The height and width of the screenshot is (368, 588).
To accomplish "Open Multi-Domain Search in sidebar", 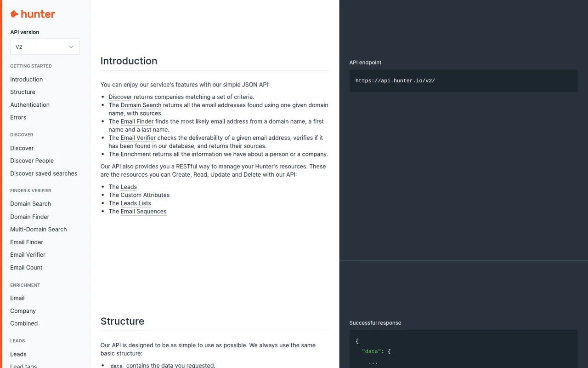I will [x=39, y=229].
